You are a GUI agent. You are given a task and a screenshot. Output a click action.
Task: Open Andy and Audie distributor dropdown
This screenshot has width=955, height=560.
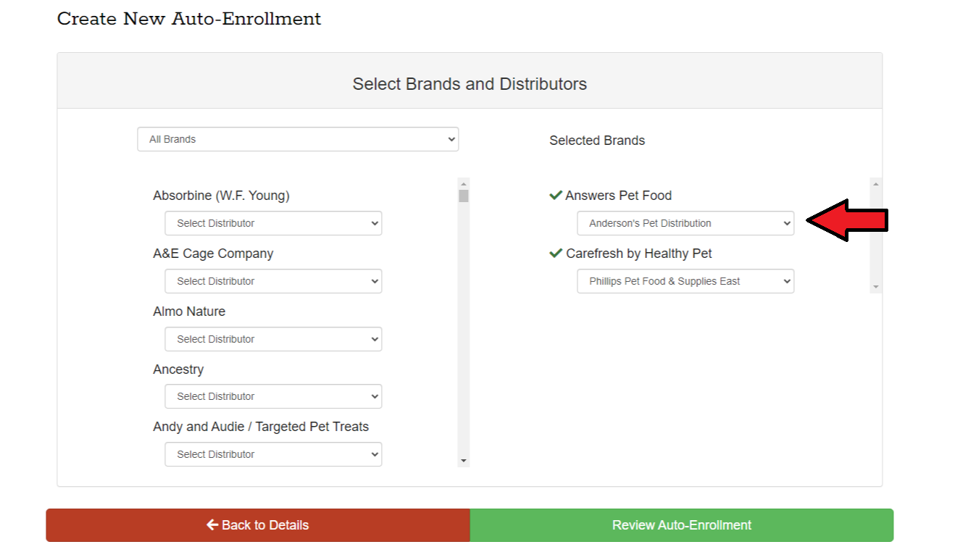(273, 454)
